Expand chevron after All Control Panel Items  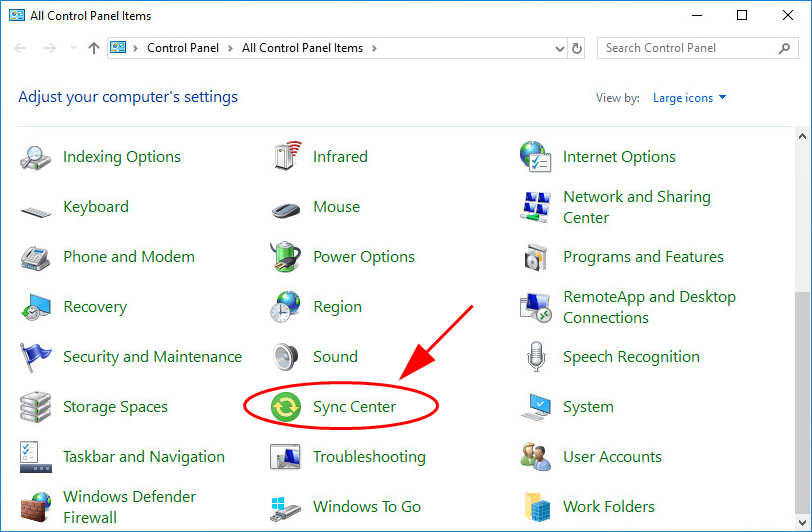point(374,48)
